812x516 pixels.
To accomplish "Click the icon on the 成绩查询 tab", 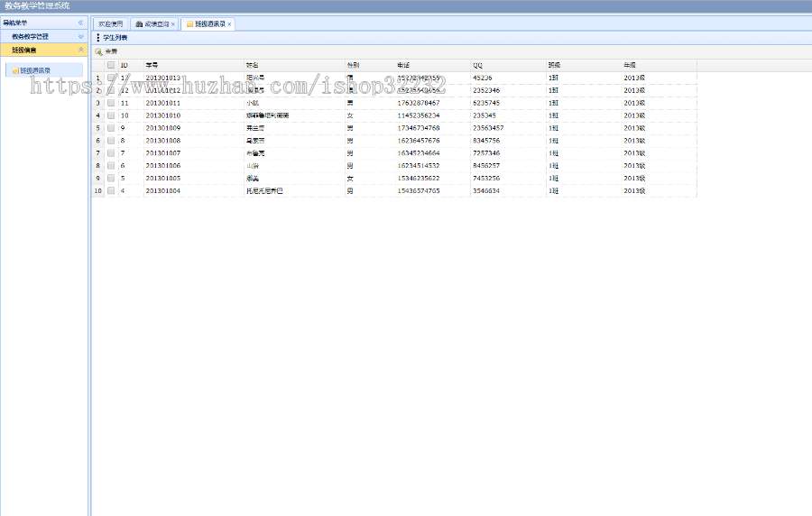I will [139, 24].
